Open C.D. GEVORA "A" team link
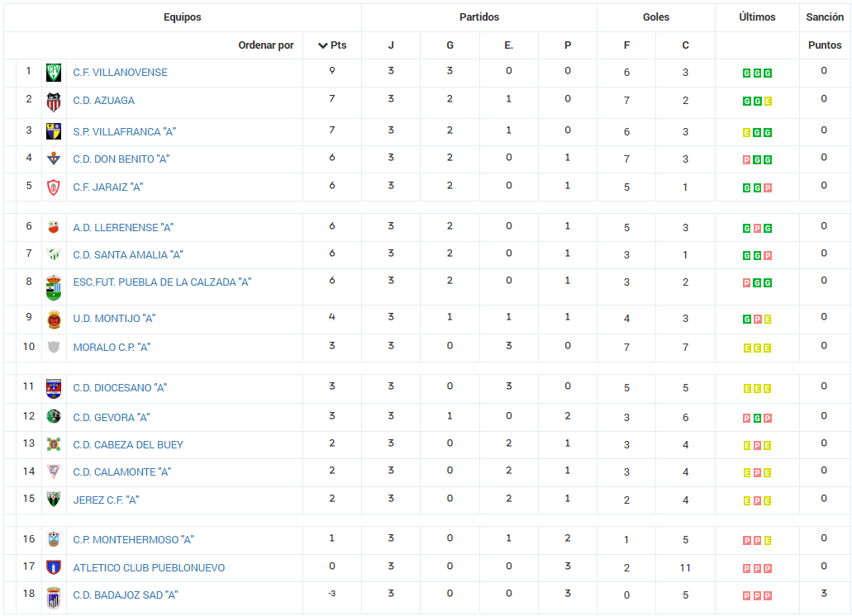Image resolution: width=852 pixels, height=616 pixels. click(x=112, y=417)
